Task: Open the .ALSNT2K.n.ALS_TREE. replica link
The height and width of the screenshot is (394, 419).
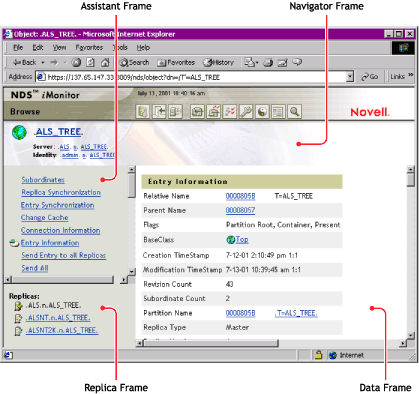Action: click(62, 330)
